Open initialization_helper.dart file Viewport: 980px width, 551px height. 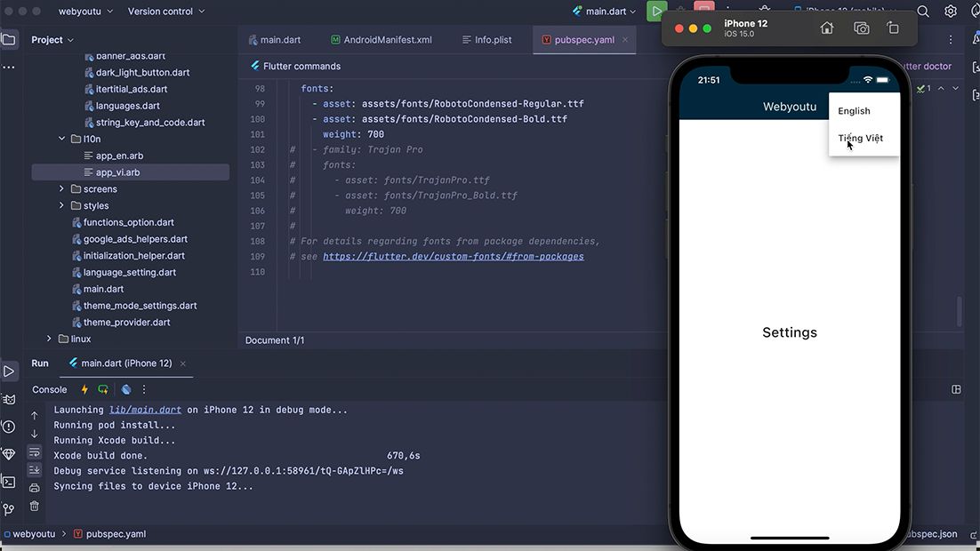point(128,256)
